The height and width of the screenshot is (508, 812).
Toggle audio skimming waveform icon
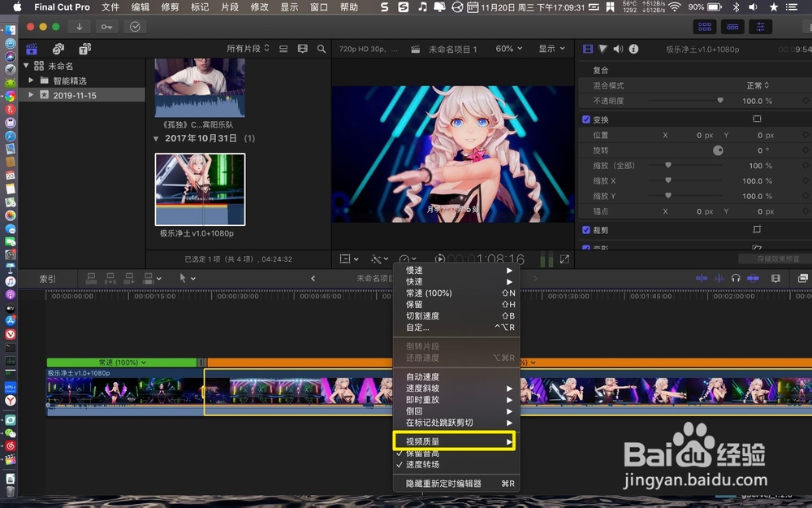click(x=719, y=278)
